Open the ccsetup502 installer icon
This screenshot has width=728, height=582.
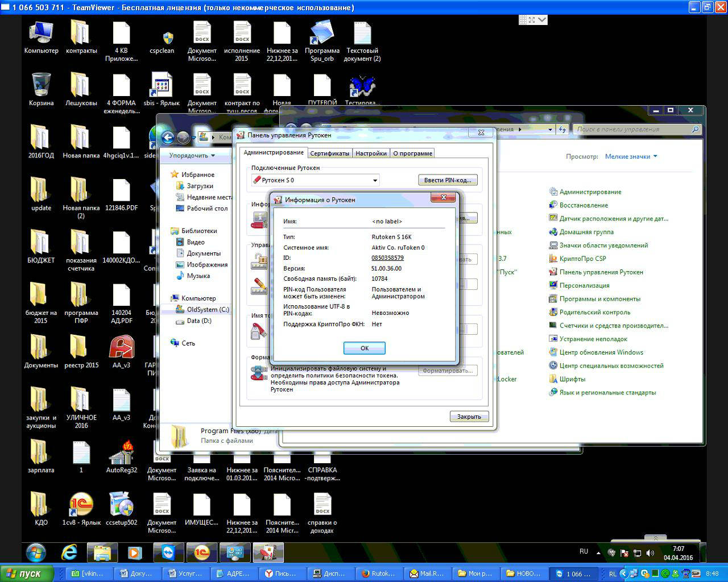click(121, 509)
